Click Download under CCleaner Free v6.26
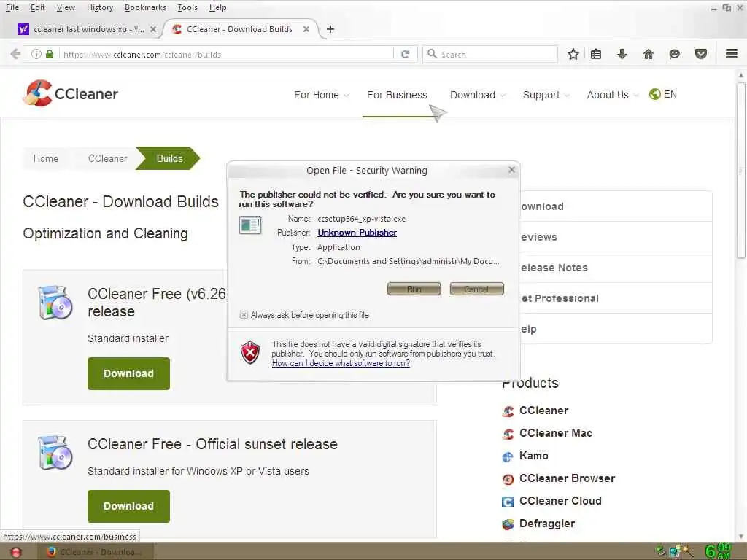 128,374
